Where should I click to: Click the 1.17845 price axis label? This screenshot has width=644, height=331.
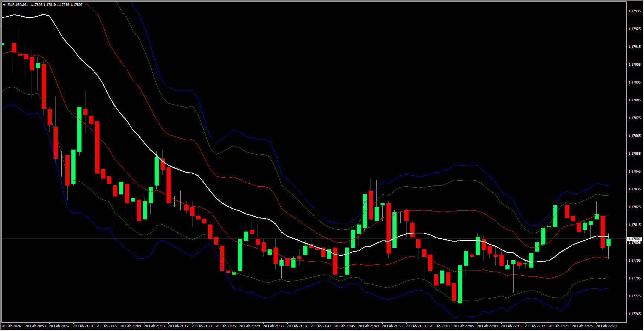[x=634, y=171]
